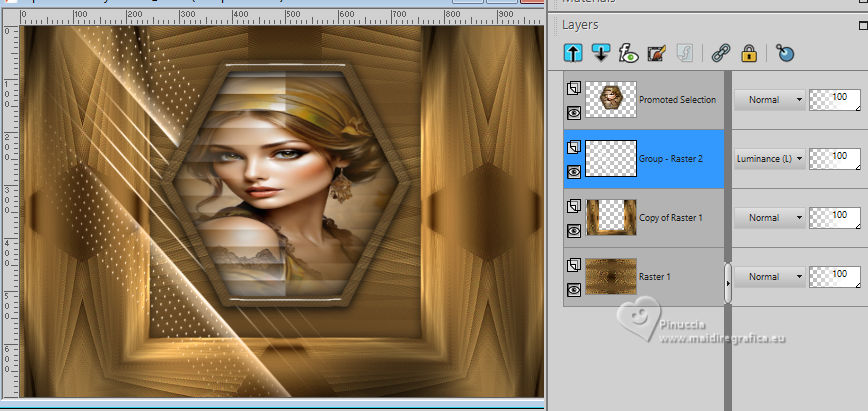Click opacity field of Copy of Raster 1
868x411 pixels.
coord(835,218)
